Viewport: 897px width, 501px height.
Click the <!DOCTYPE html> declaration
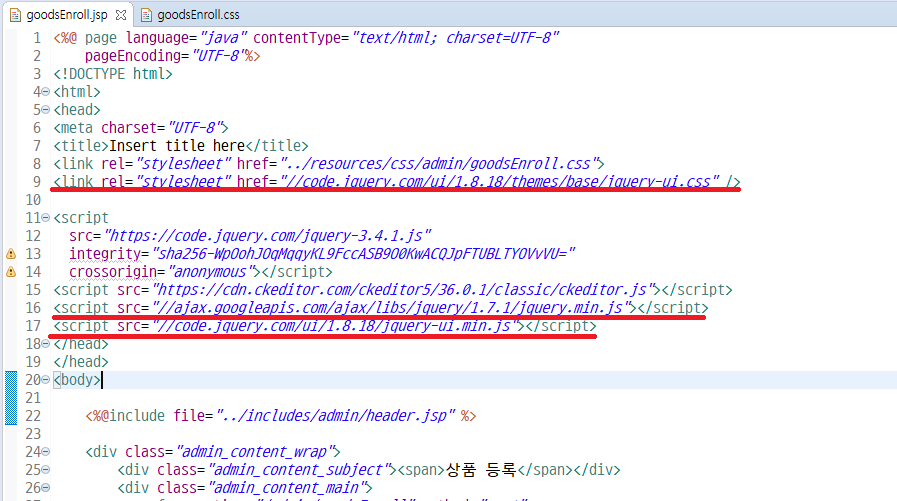pos(113,74)
